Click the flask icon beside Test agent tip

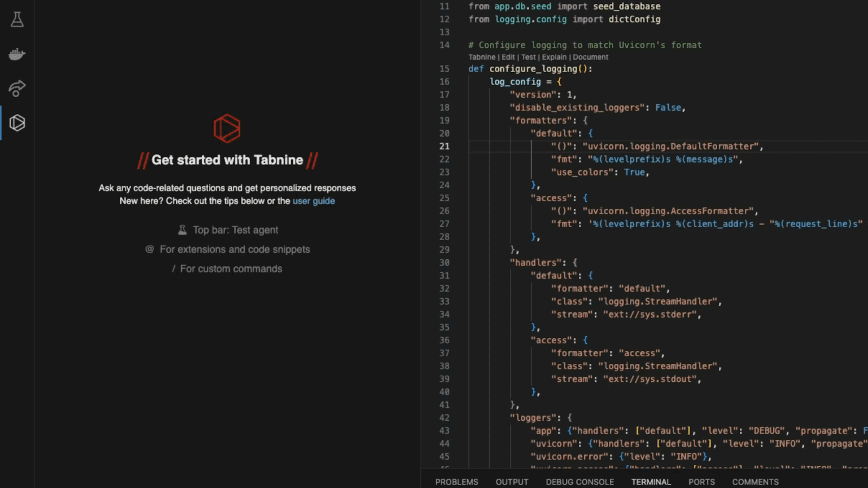click(182, 230)
